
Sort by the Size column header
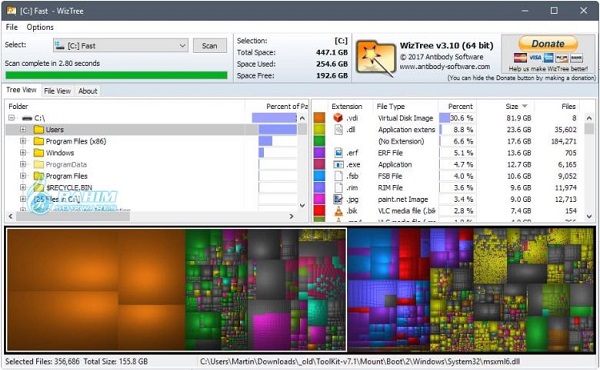point(516,106)
